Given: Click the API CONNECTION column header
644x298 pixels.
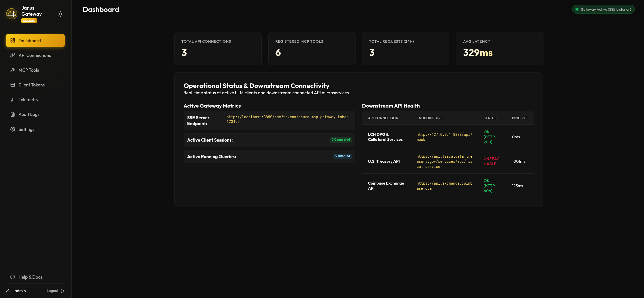Looking at the screenshot, I should (383, 118).
